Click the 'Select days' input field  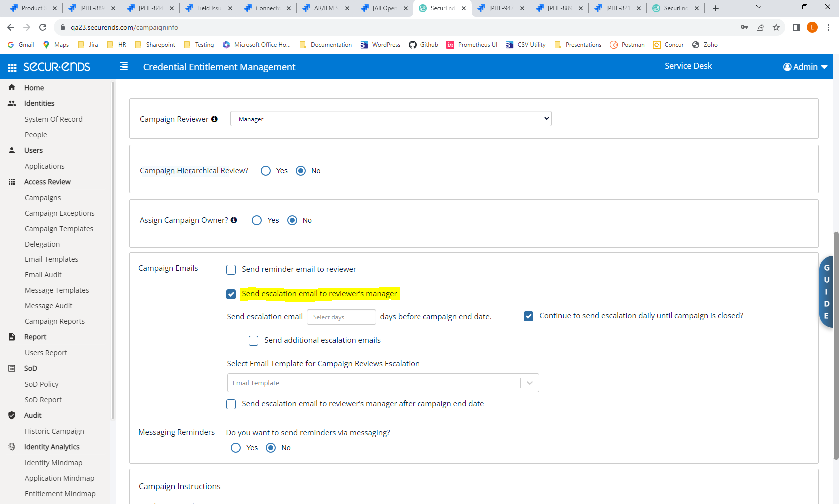tap(341, 317)
